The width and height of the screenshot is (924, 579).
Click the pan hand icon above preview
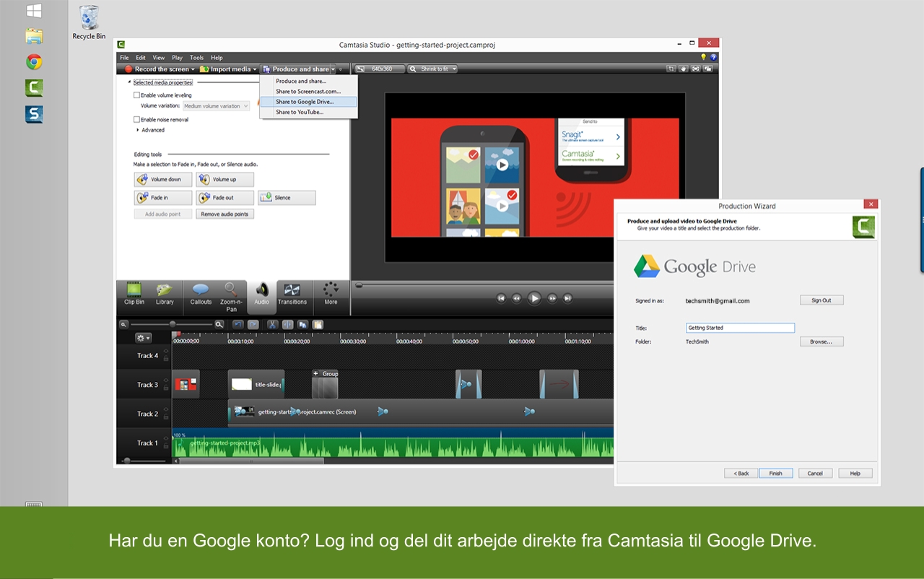tap(683, 69)
